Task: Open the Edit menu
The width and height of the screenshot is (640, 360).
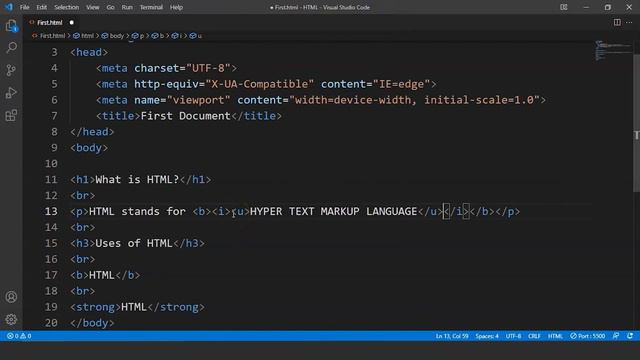Action: tap(42, 7)
